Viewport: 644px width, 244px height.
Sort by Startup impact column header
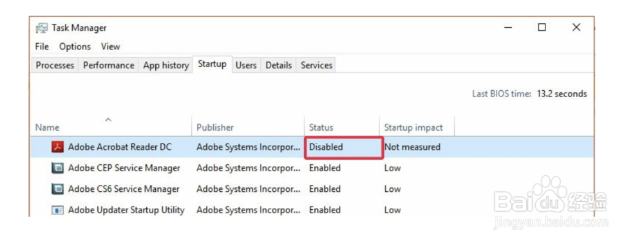[x=417, y=127]
